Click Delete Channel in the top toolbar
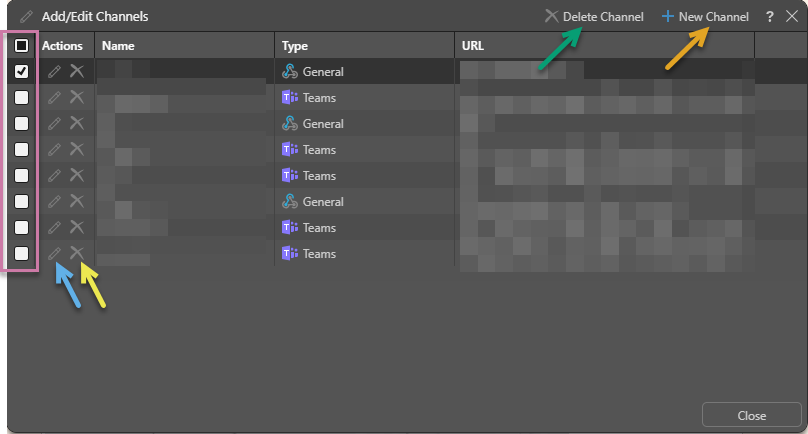The width and height of the screenshot is (808, 434). click(594, 17)
